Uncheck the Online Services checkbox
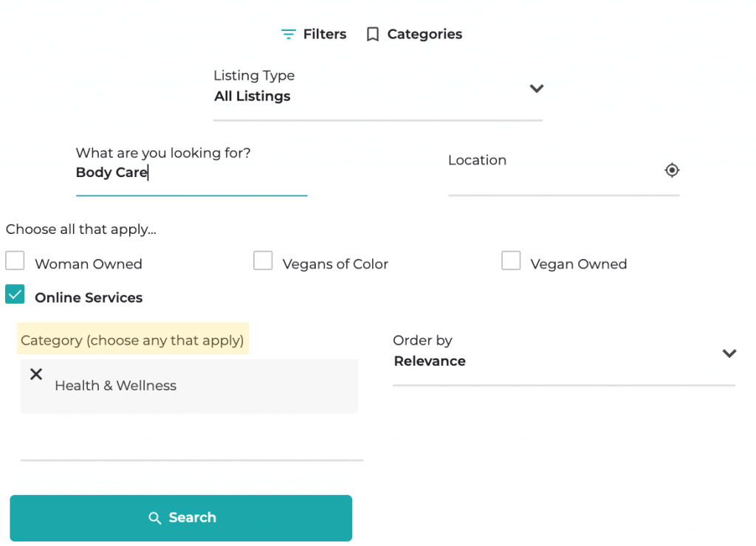This screenshot has height=546, width=756. tap(16, 294)
